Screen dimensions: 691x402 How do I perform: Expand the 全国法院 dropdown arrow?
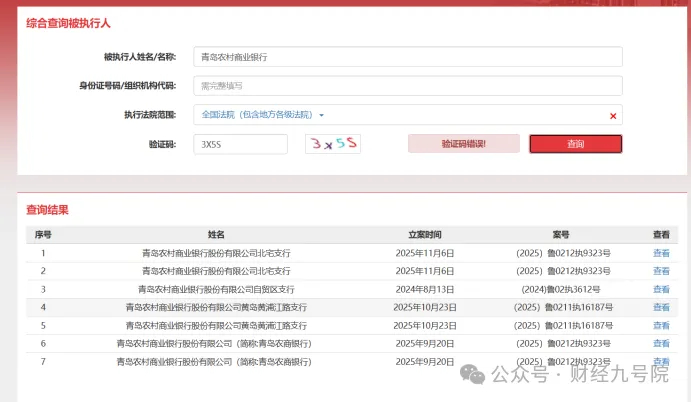click(x=322, y=115)
